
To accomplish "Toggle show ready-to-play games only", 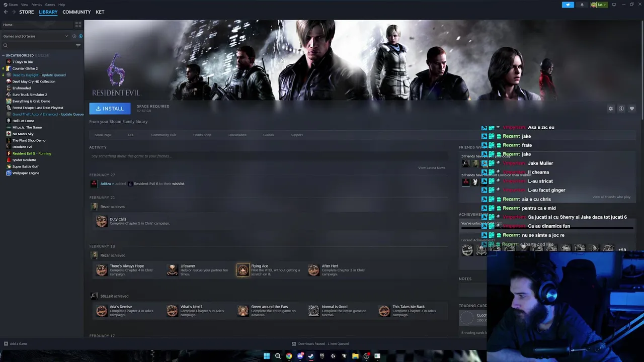I will pyautogui.click(x=80, y=36).
